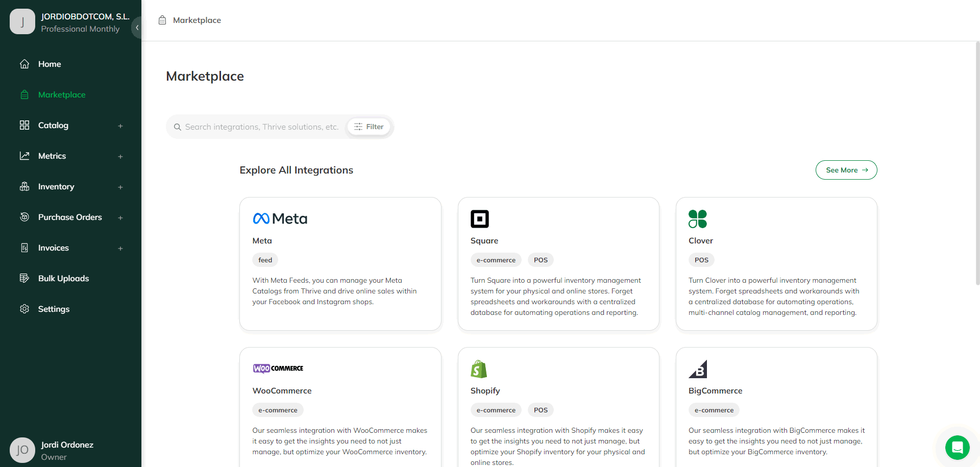
Task: Click e-commerce tag on Shopify card
Action: tap(496, 410)
